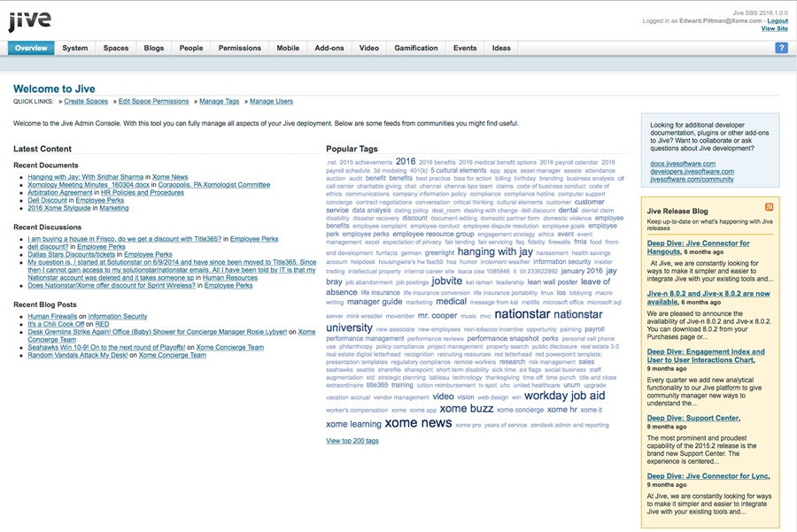Screen dimensions: 797x532
Task: Click the 'hanging with jay' tag
Action: point(495,251)
